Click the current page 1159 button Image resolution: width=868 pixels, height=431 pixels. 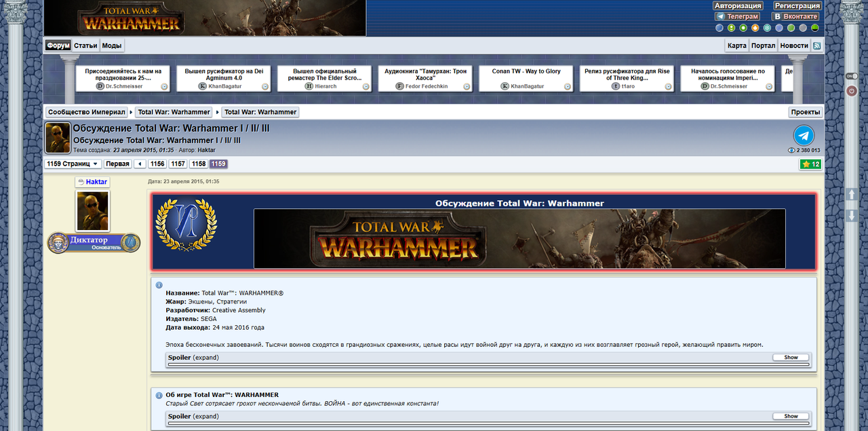coord(218,164)
